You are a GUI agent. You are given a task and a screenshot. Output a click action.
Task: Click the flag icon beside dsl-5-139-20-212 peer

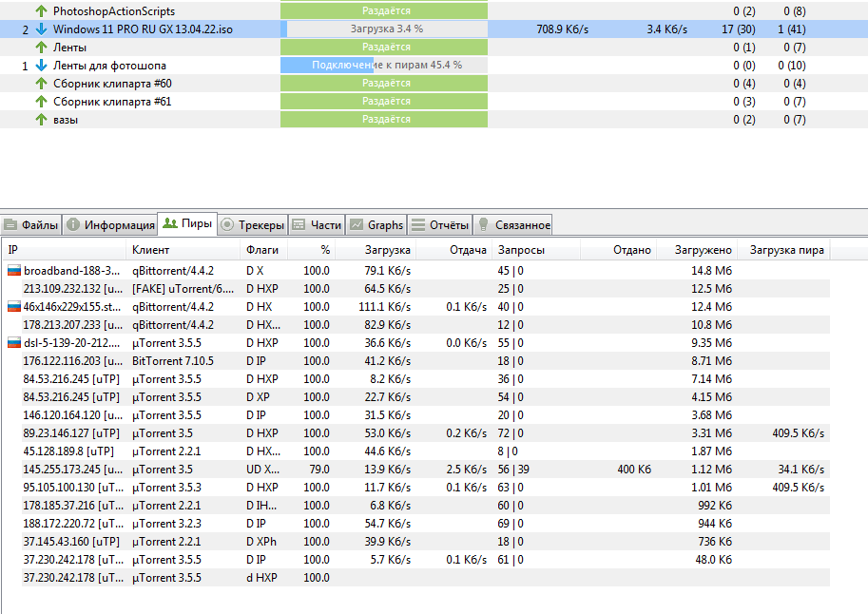tap(14, 343)
